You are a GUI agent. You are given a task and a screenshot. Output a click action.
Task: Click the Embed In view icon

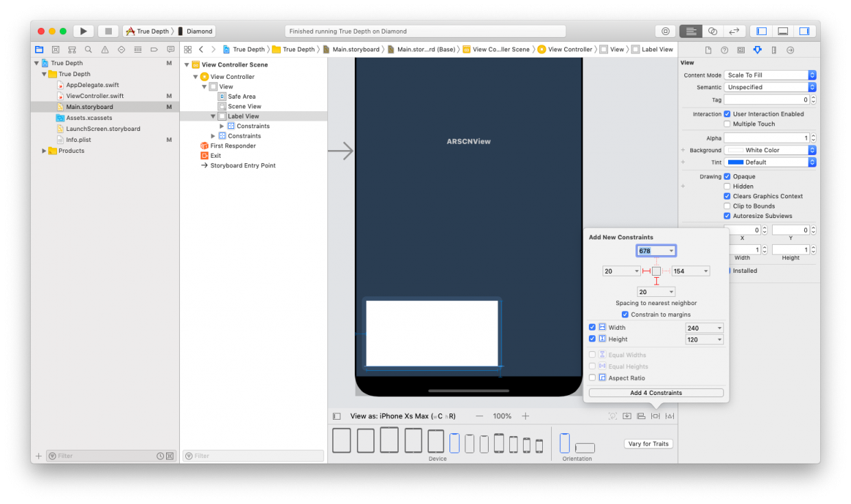click(627, 416)
